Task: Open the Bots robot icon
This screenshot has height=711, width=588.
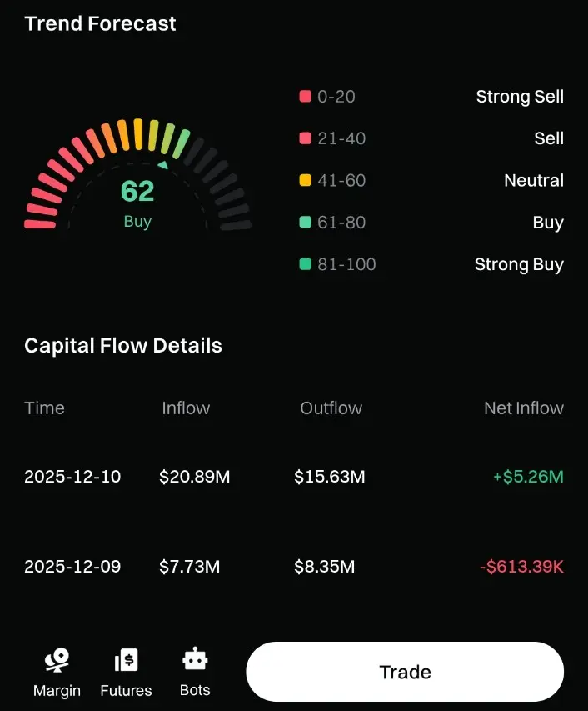Action: coord(195,659)
